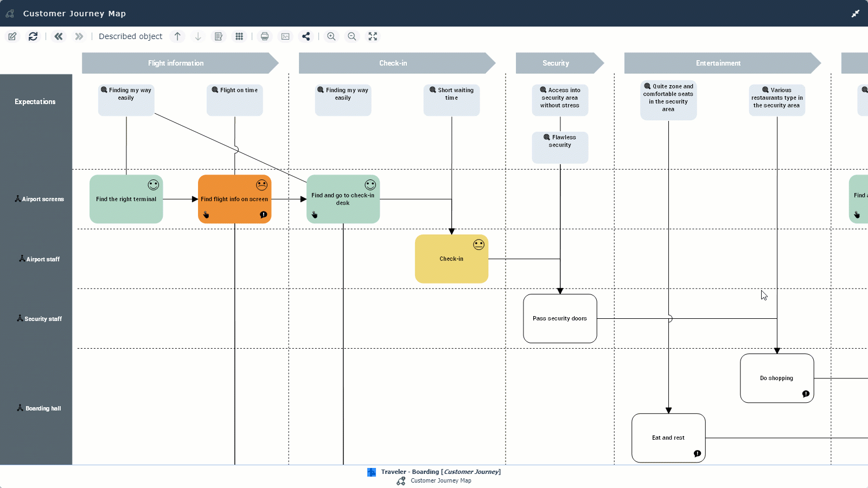Viewport: 868px width, 488px height.
Task: Select Access into security area without stress expectation
Action: click(560, 100)
